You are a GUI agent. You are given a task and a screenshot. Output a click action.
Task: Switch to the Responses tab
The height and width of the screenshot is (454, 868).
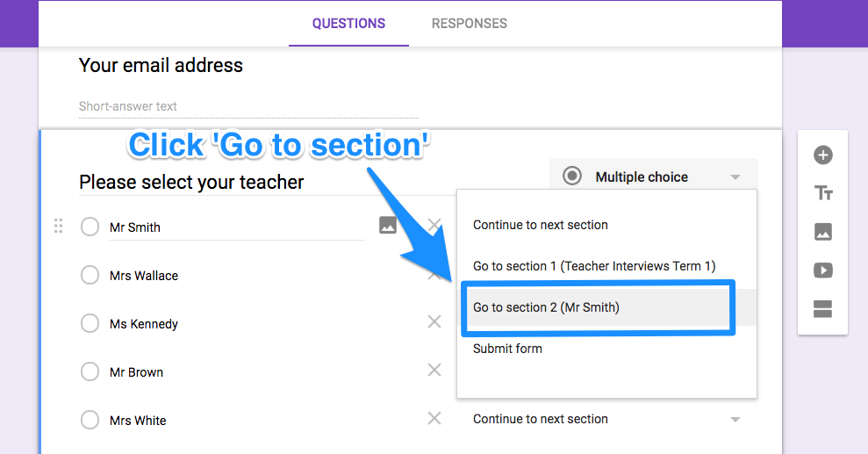click(x=470, y=23)
